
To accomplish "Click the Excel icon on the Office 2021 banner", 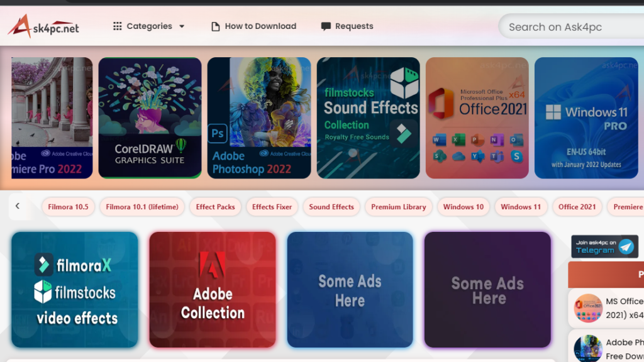I will pos(458,140).
